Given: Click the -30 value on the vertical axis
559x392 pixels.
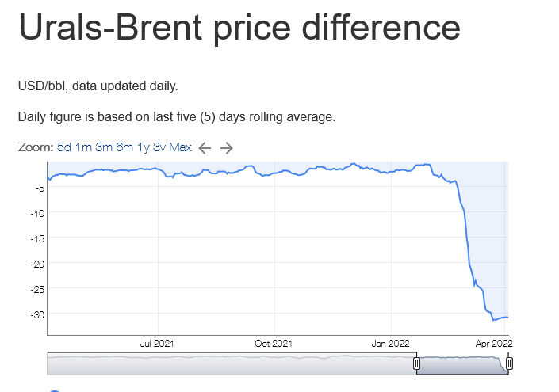Looking at the screenshot, I should point(38,314).
